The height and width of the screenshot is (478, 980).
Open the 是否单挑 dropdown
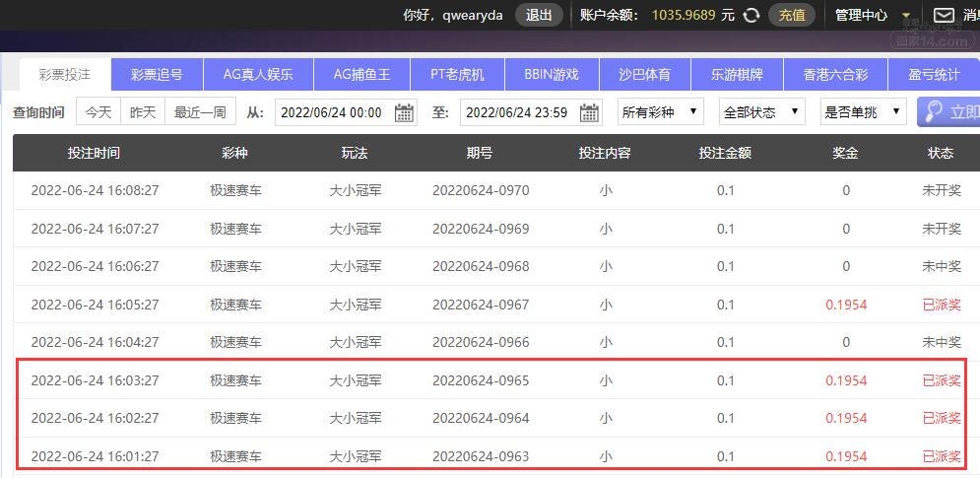coord(863,112)
